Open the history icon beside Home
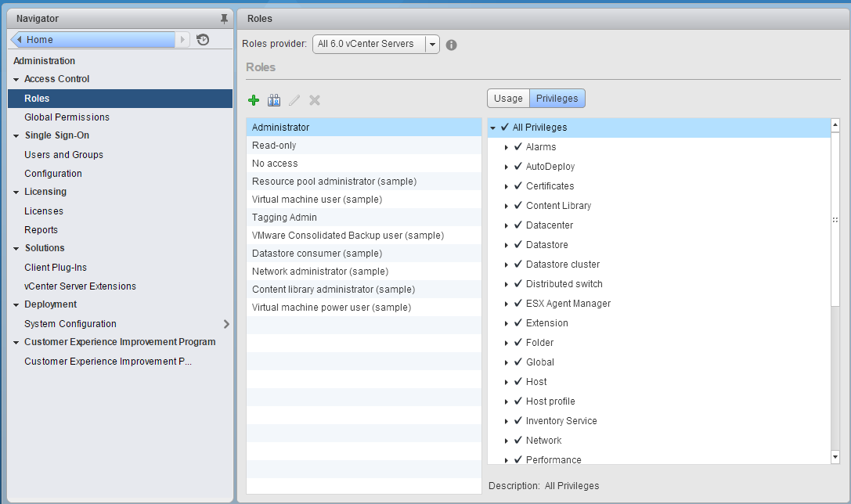The width and height of the screenshot is (851, 504). (203, 40)
